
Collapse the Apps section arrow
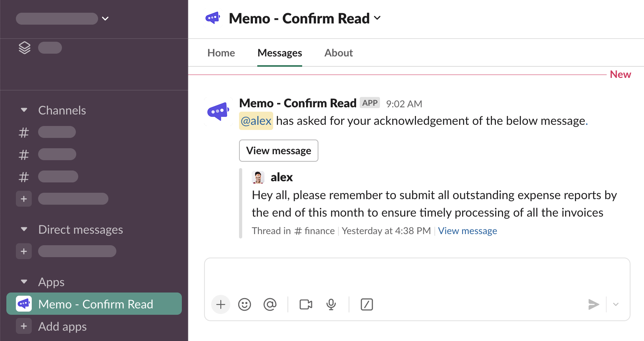coord(24,282)
